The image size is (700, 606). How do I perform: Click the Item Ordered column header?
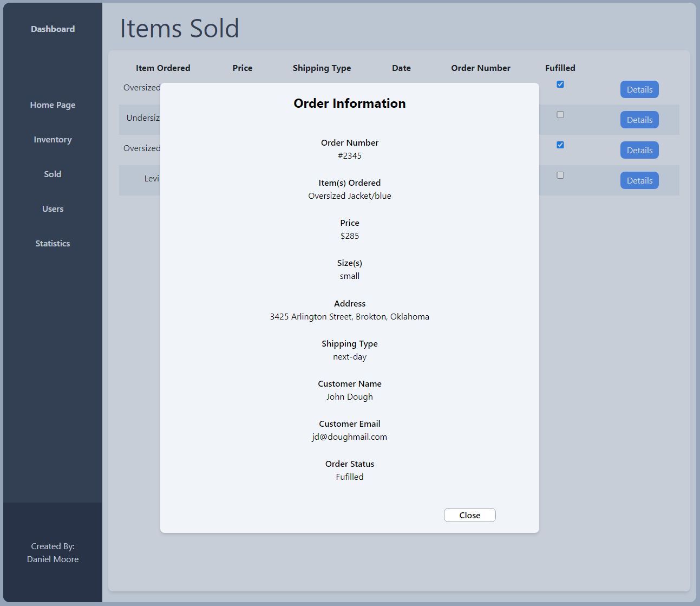pos(163,68)
